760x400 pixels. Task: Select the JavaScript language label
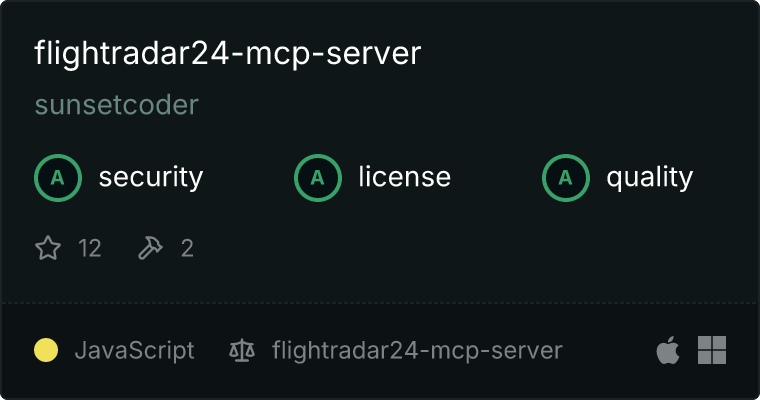[x=134, y=351]
